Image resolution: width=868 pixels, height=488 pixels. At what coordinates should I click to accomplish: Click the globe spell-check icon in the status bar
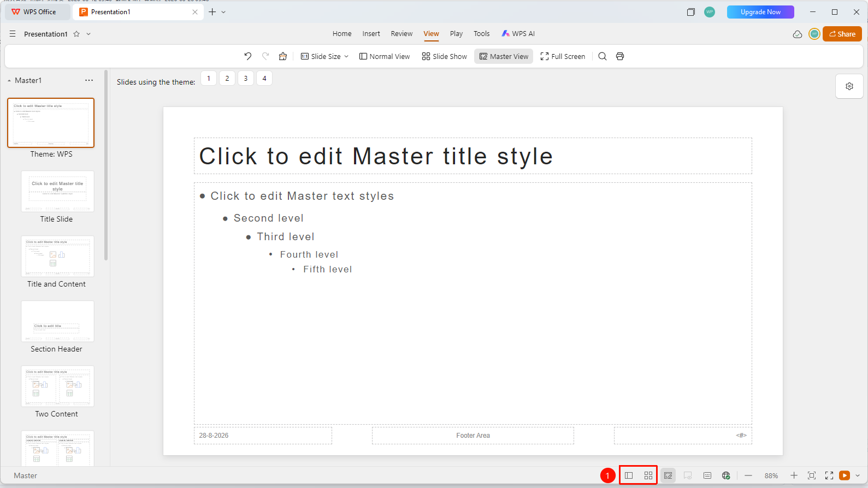[726, 475]
